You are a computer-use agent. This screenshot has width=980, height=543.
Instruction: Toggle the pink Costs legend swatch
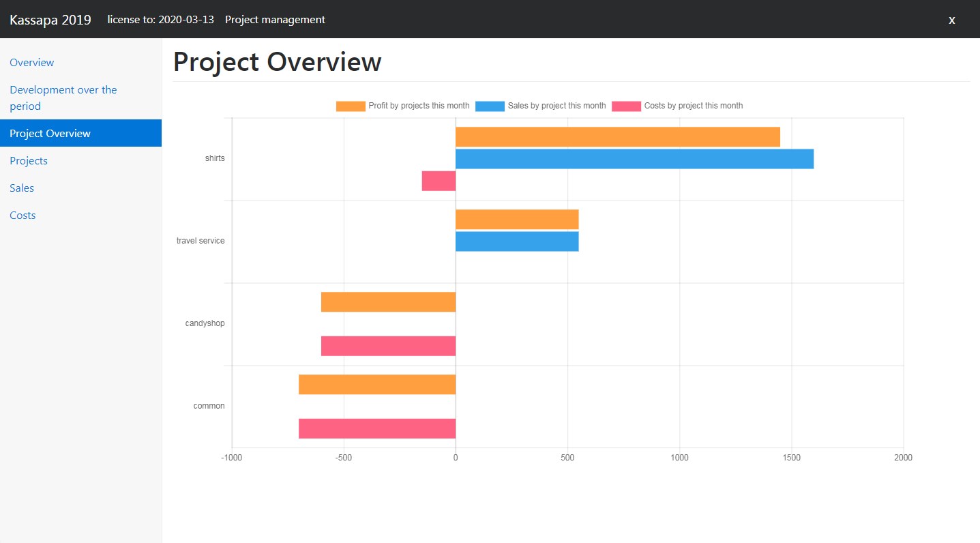tap(626, 106)
